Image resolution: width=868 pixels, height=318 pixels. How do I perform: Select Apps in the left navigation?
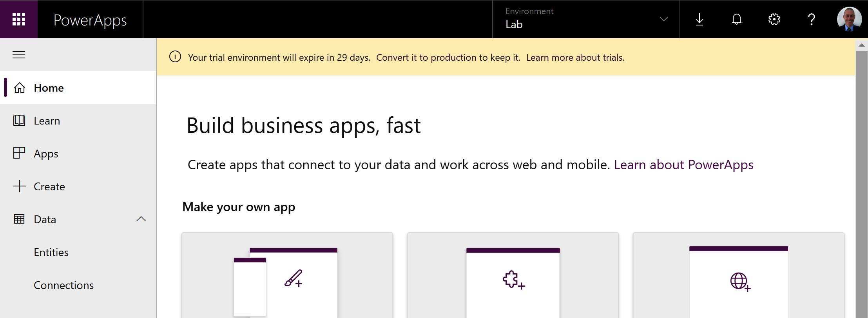(78, 154)
